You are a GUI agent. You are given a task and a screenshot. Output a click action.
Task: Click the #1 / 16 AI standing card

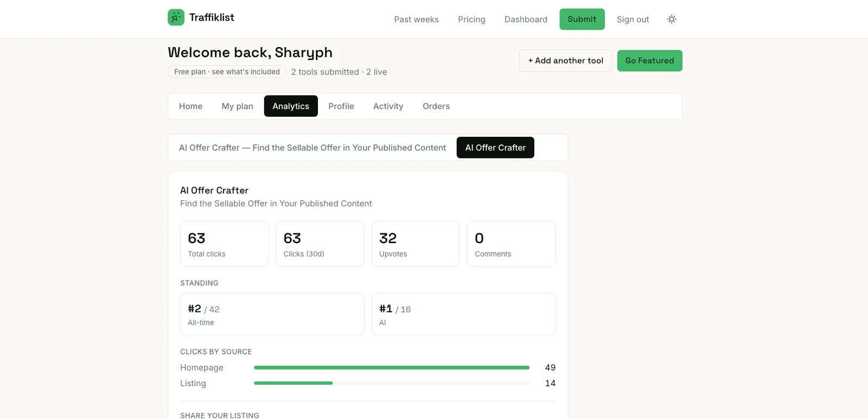point(464,314)
